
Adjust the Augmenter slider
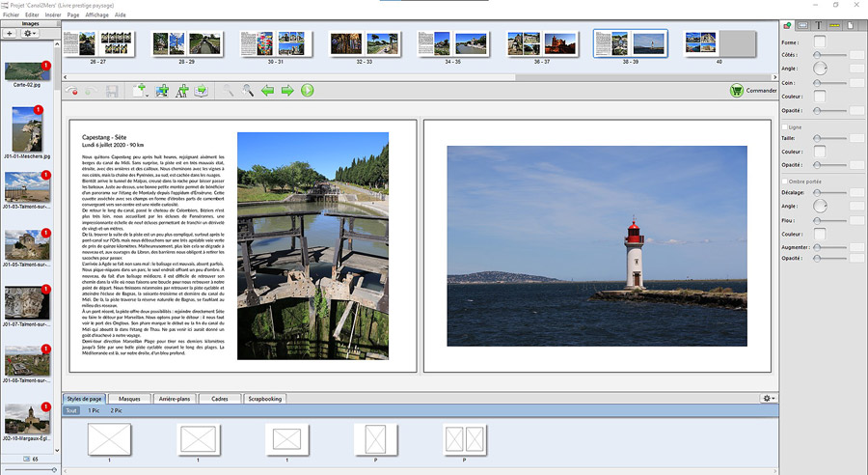click(x=829, y=247)
